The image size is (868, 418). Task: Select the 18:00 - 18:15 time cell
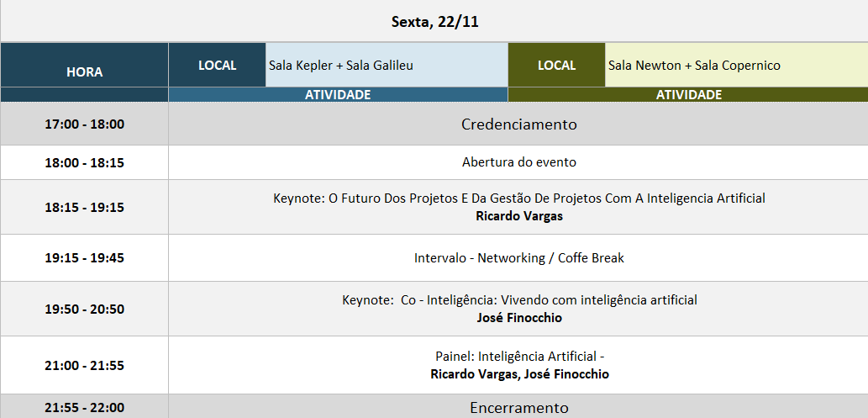click(x=84, y=162)
